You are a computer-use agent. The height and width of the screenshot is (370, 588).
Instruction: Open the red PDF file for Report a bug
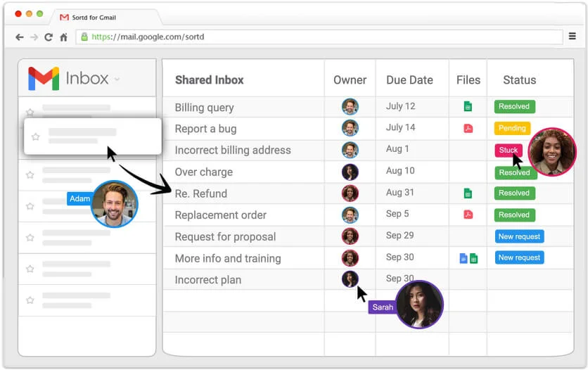click(468, 128)
